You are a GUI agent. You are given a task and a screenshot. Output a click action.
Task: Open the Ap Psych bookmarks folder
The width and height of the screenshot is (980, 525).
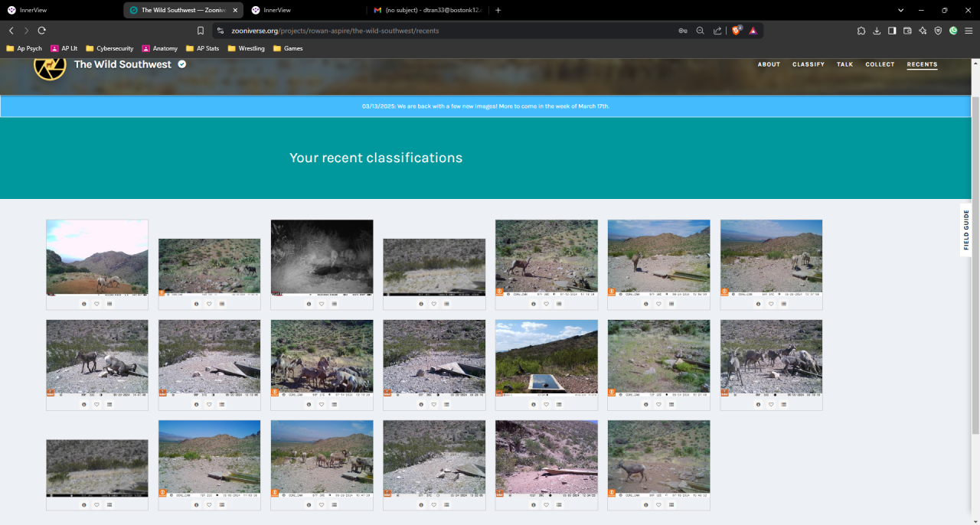[x=24, y=48]
